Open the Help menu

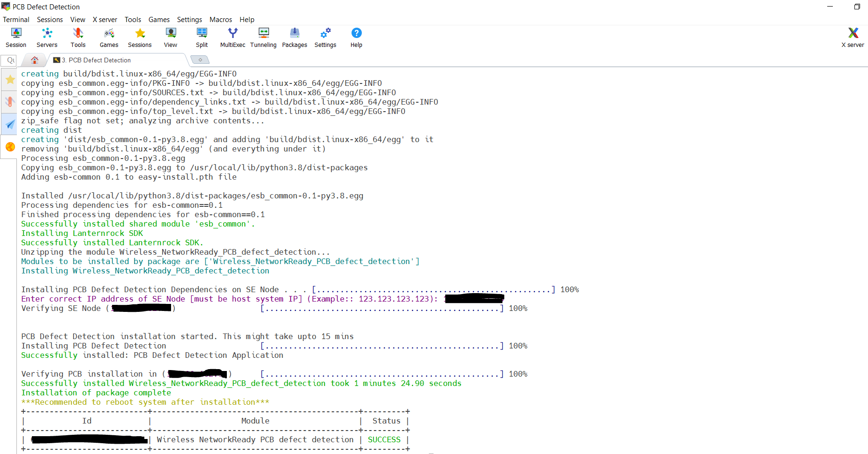tap(247, 20)
